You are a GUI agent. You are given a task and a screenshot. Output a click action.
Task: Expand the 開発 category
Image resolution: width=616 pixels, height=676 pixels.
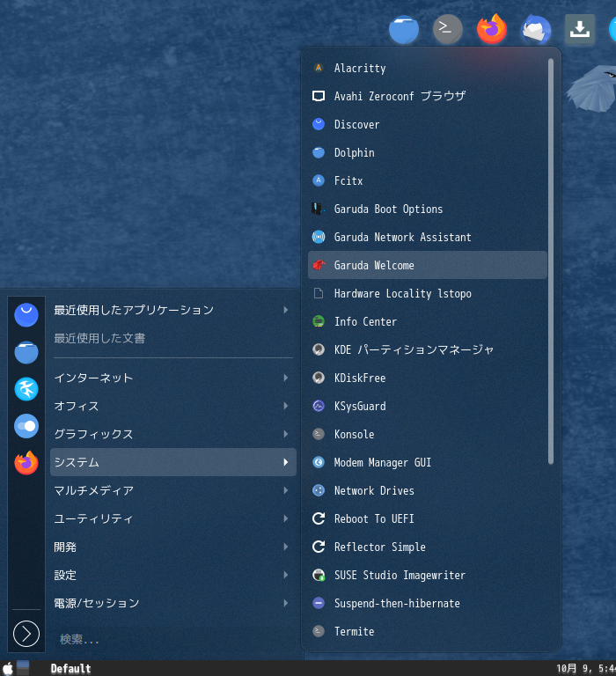[x=172, y=547]
